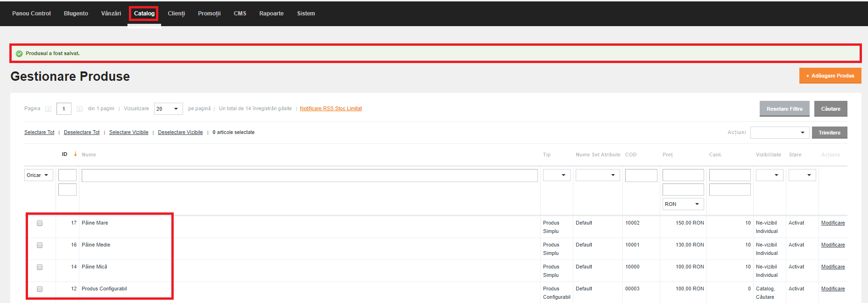Click the product code 10000
This screenshot has height=303, width=868.
click(x=633, y=267)
